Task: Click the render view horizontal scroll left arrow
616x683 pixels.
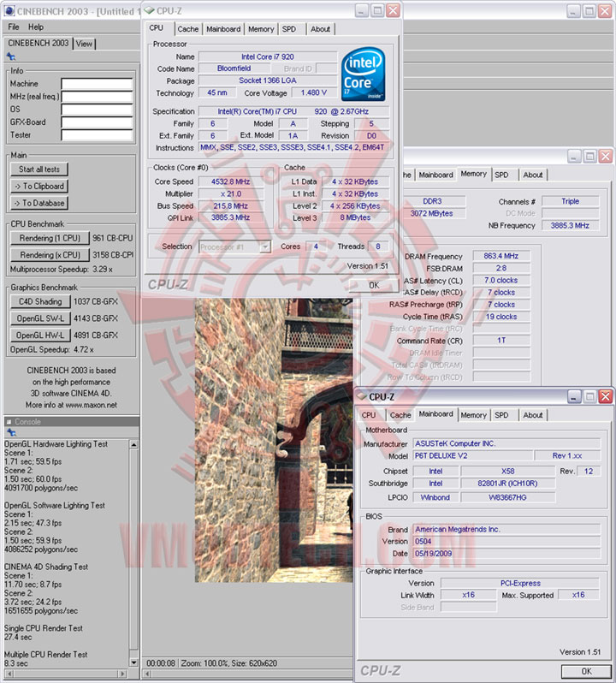Action: coord(148,674)
